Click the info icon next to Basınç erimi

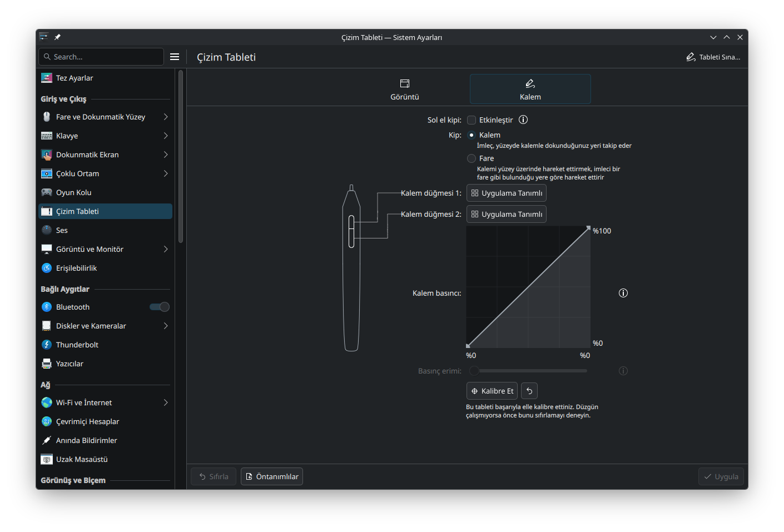(623, 371)
